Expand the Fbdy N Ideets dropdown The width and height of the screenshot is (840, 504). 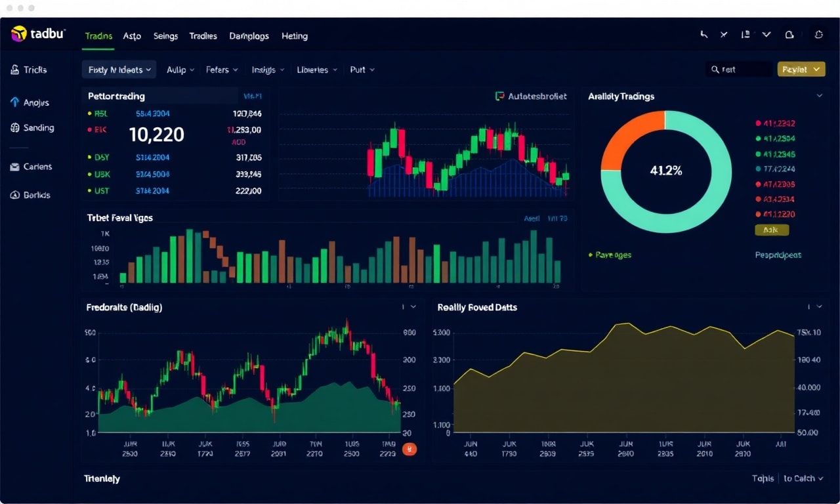[119, 70]
